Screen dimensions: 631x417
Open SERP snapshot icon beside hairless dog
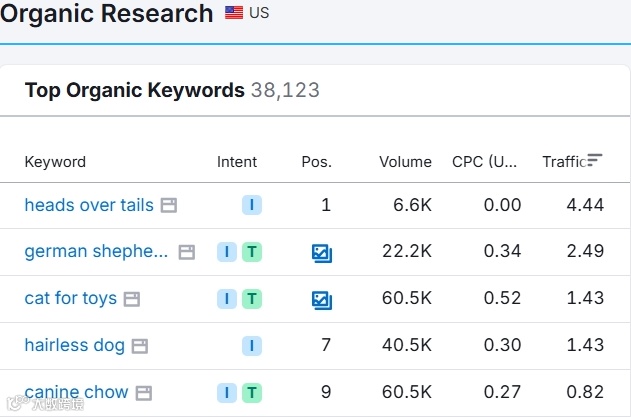tap(140, 346)
